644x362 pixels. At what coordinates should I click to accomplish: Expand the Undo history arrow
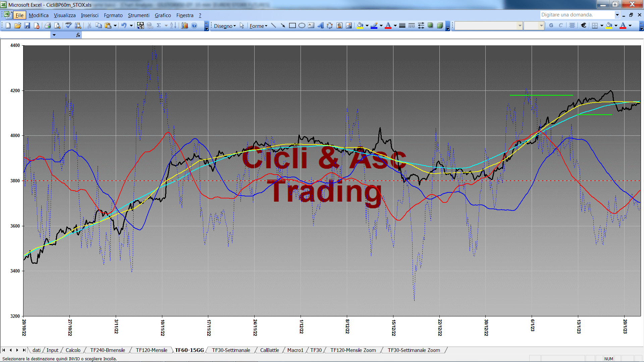point(131,26)
